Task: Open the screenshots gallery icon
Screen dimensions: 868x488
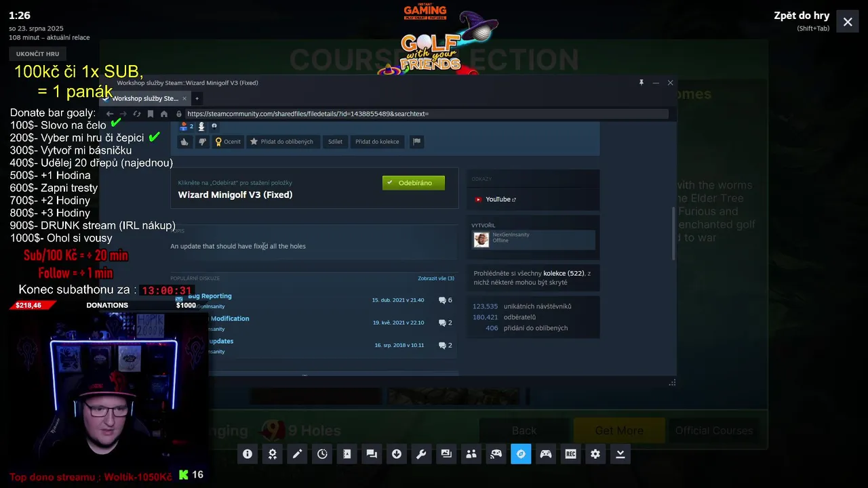Action: tap(446, 454)
